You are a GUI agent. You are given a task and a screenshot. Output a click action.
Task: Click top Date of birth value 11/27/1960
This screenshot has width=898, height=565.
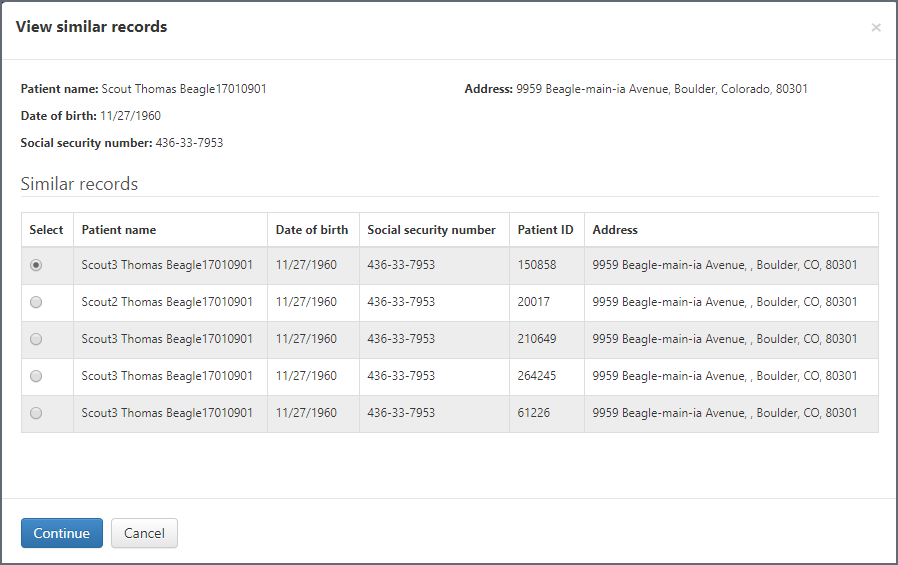(x=131, y=116)
